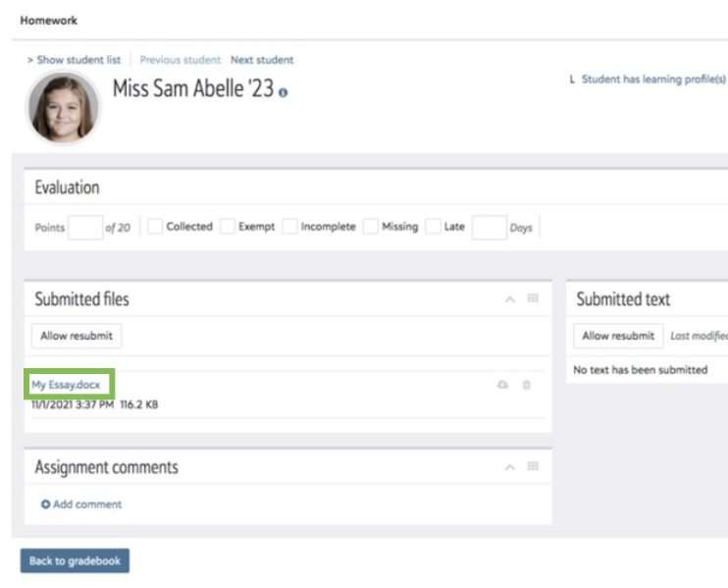Tick the Incomplete checkbox
Viewport: 728px width, 588px height.
(x=289, y=227)
